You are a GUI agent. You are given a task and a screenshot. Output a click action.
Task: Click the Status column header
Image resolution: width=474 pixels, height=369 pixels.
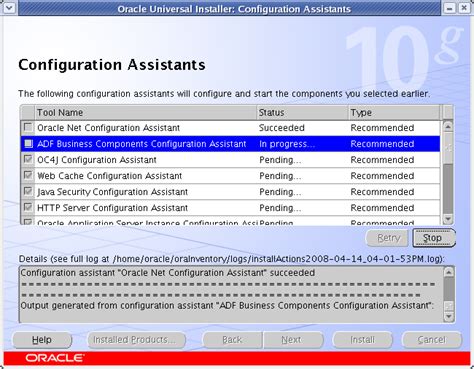[x=303, y=113]
